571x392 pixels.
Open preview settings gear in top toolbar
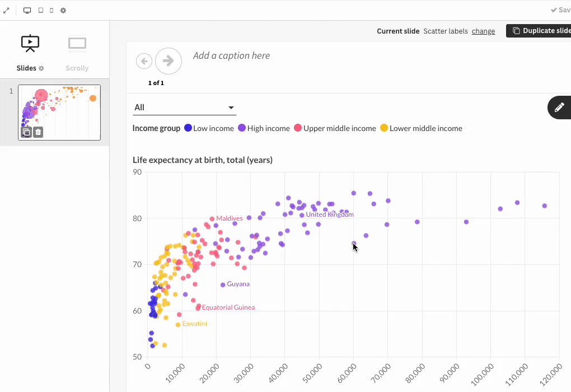[x=63, y=11]
